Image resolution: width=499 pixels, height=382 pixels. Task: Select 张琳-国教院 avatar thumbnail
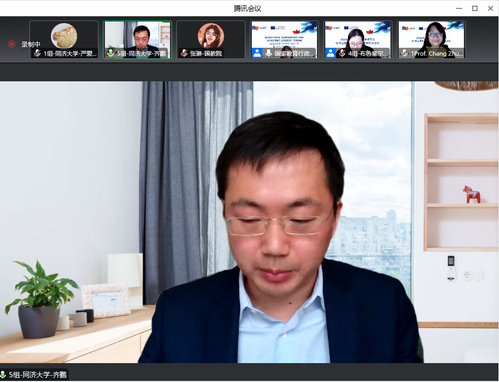pos(211,40)
